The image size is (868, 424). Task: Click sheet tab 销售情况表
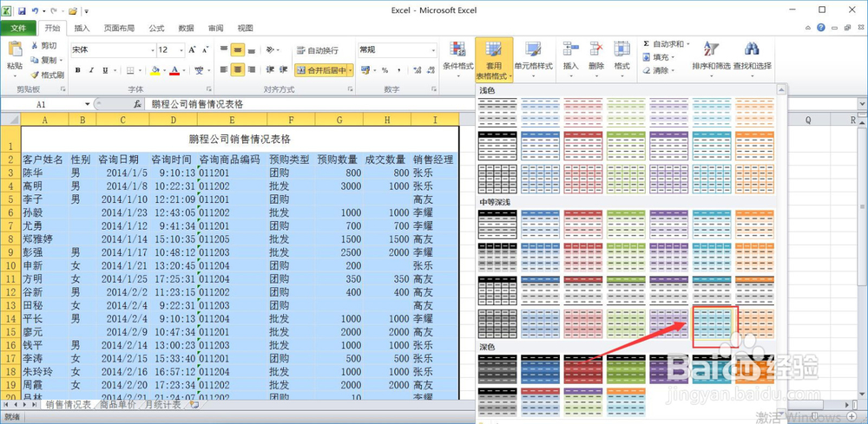click(x=68, y=405)
